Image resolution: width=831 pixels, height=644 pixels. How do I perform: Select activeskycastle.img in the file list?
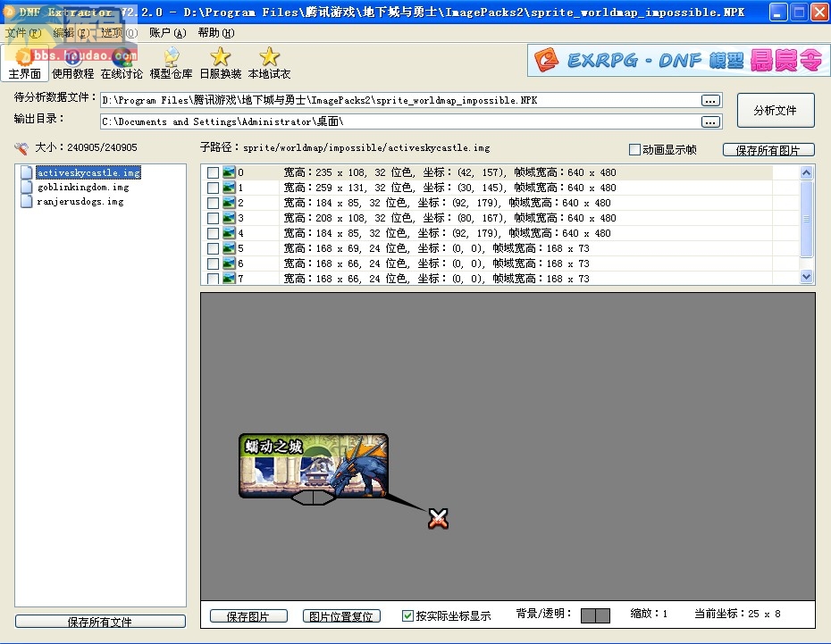88,172
